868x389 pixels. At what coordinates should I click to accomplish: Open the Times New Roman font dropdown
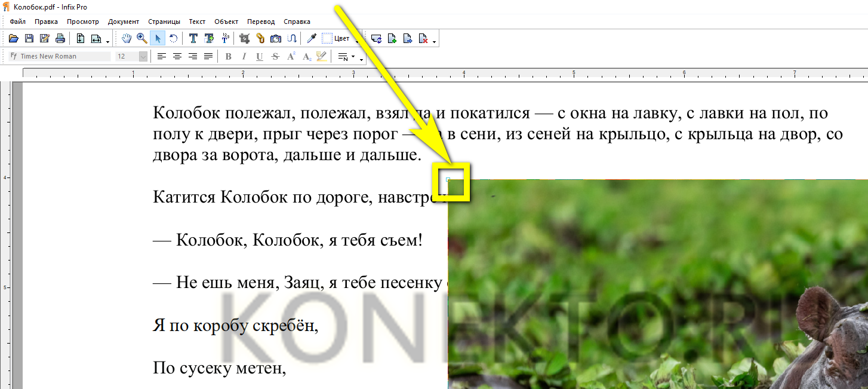[60, 56]
